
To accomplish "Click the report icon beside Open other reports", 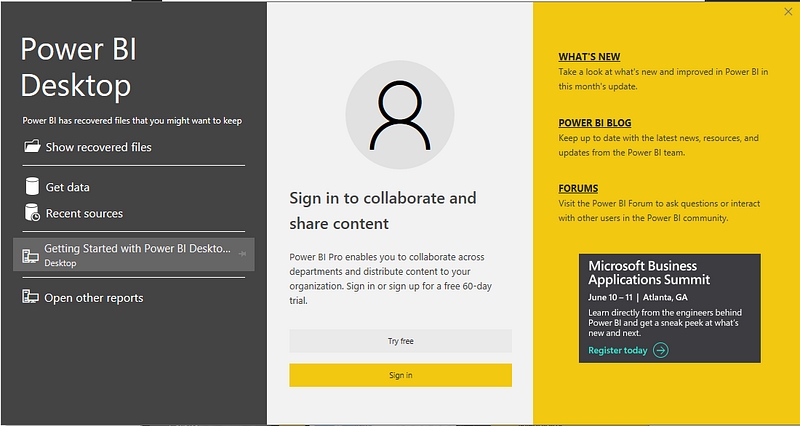I will click(x=30, y=296).
